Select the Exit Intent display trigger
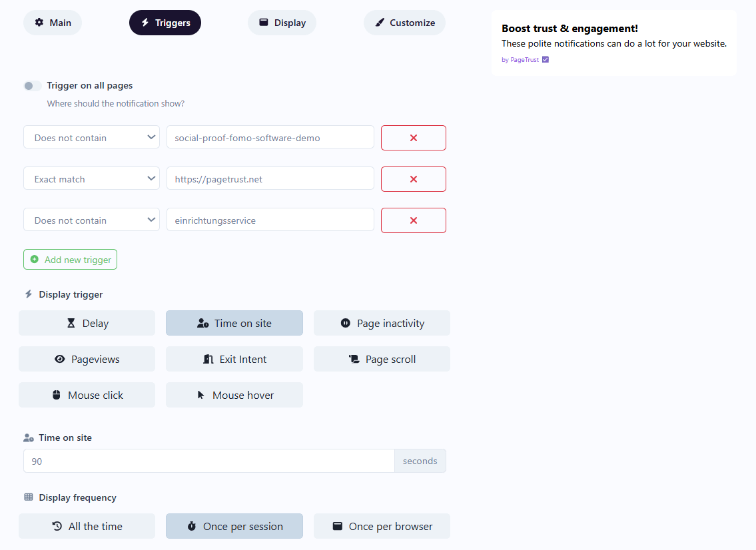The image size is (756, 550). click(234, 359)
